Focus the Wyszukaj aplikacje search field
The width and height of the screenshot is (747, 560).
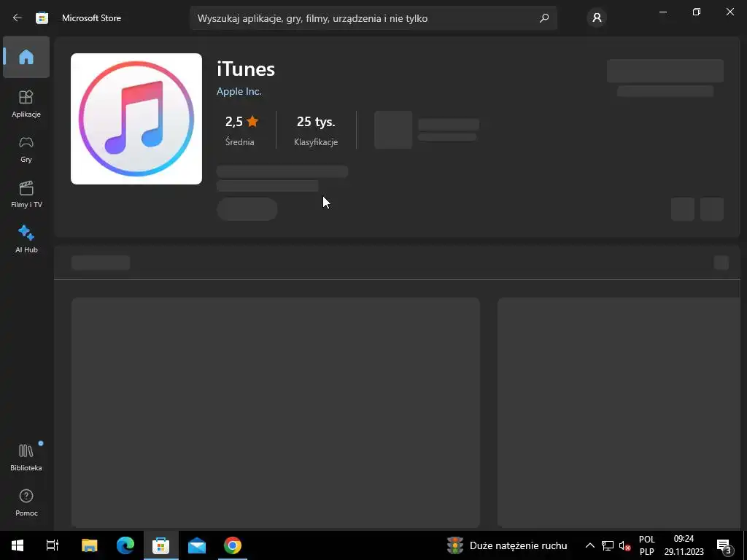coord(373,18)
